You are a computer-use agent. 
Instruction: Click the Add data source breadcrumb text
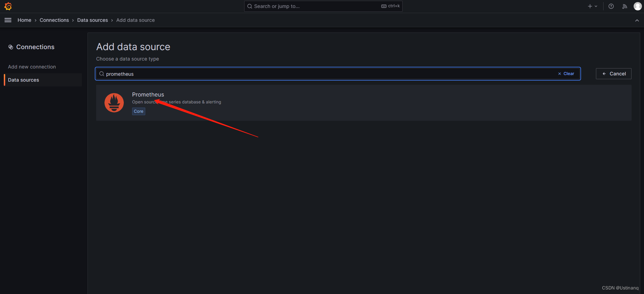click(135, 20)
